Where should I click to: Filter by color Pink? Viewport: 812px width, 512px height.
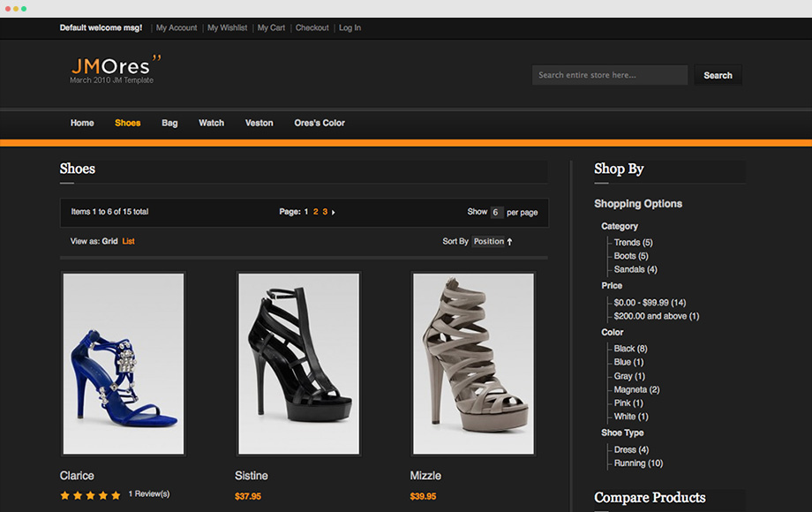click(628, 403)
